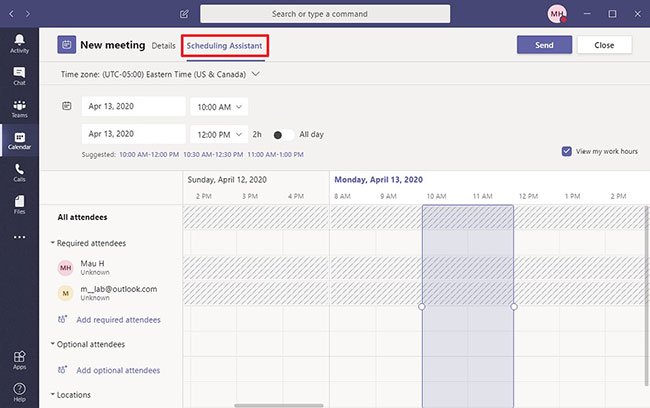The height and width of the screenshot is (408, 650).
Task: Navigate back with the left arrow
Action: [11, 14]
